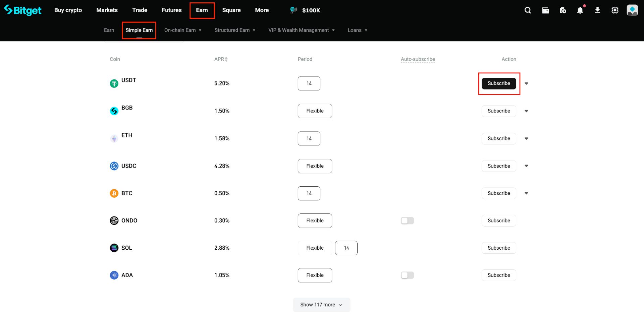Viewport: 644px width, 317px height.
Task: Expand the BTC row details
Action: tap(526, 193)
